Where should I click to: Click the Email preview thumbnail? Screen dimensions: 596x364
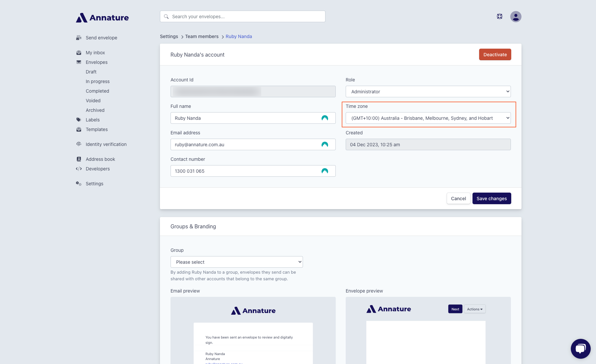coord(253,330)
